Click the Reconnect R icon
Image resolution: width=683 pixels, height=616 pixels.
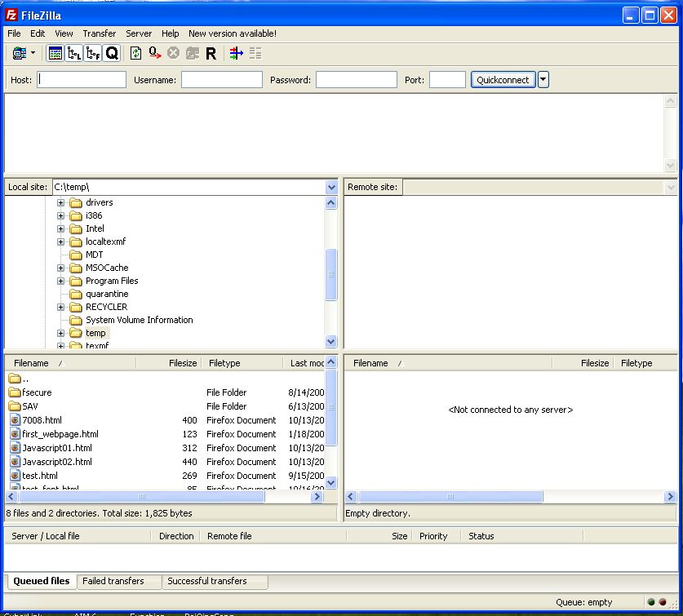click(211, 53)
